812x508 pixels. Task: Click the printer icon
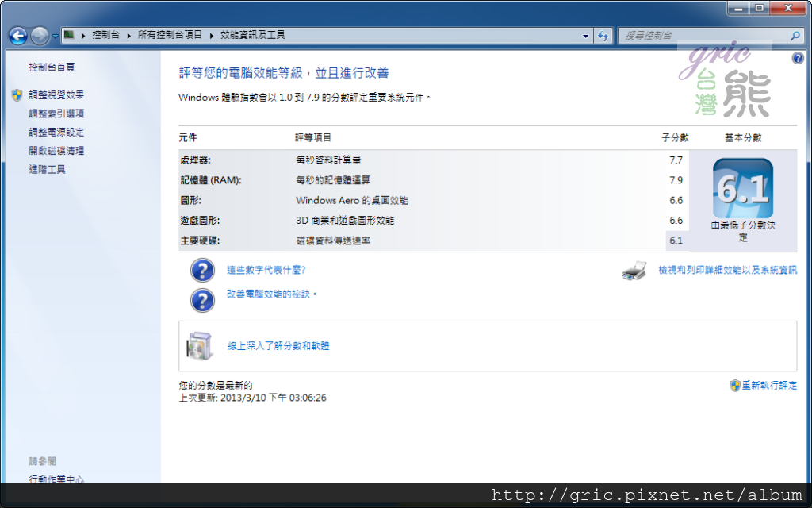634,271
